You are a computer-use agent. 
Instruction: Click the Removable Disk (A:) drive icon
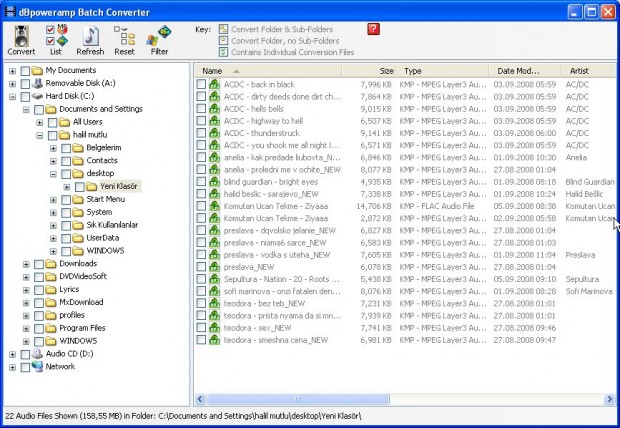[37, 83]
